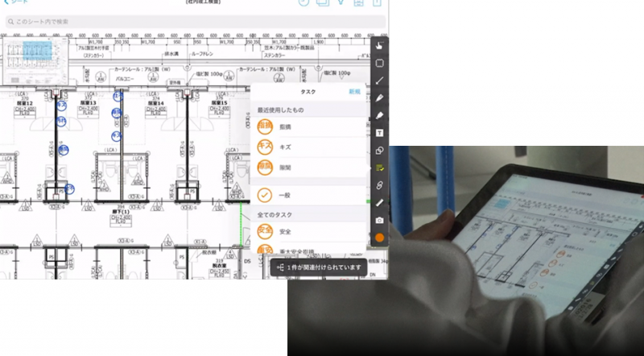Click the ルーフドレン label
This screenshot has width=644, height=356.
[203, 54]
